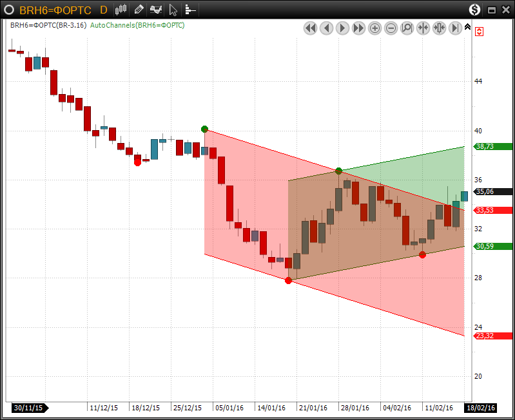The height and width of the screenshot is (420, 515).
Task: Compress bar spacing on chart
Action: tap(423, 28)
